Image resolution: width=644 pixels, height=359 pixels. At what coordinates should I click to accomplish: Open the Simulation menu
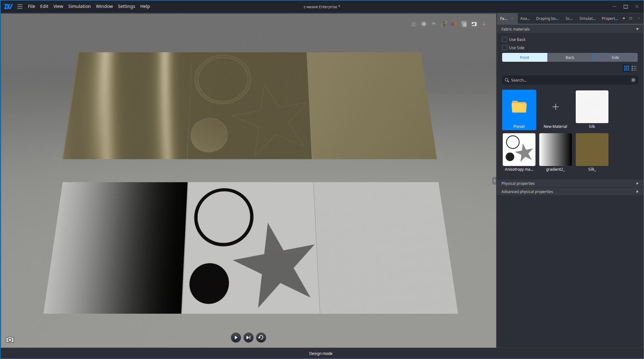click(79, 6)
